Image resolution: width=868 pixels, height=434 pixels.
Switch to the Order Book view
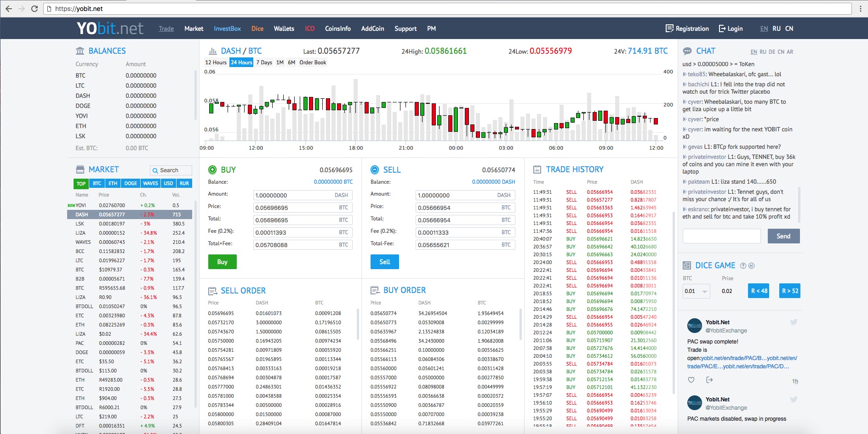[x=313, y=62]
